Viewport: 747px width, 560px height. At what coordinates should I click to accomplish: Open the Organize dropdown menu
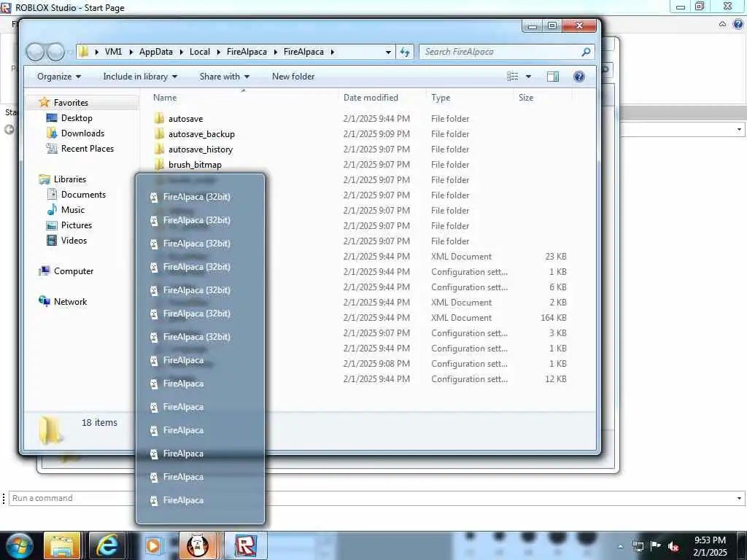(x=59, y=77)
